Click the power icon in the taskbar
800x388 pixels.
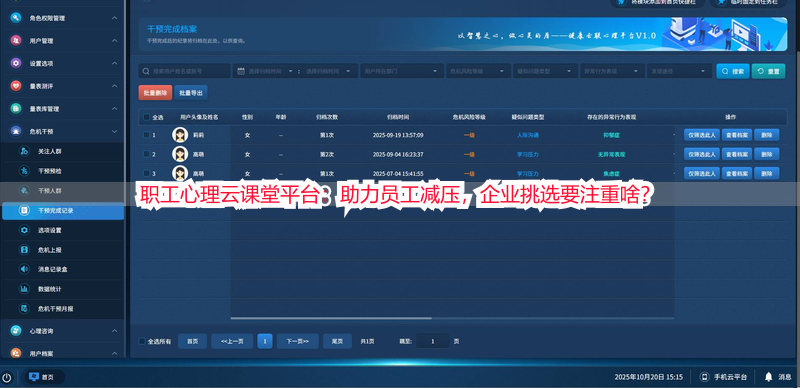7,377
